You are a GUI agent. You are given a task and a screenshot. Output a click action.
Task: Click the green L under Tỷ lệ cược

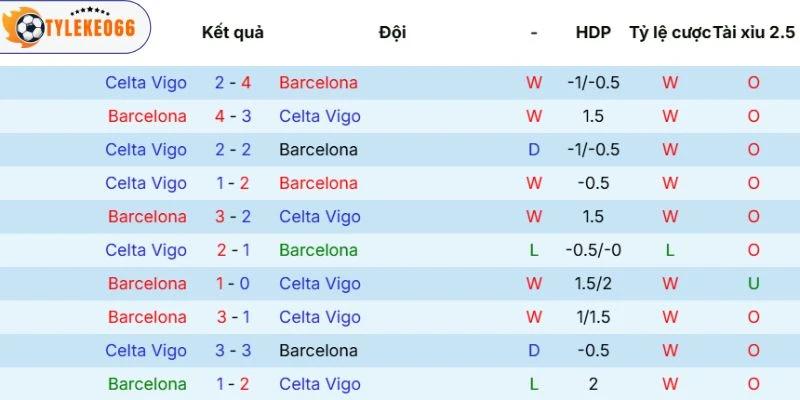670,250
